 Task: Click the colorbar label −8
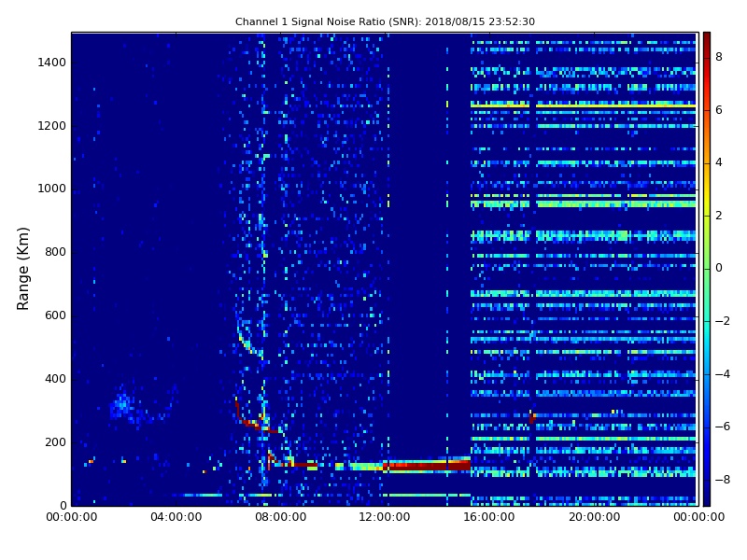pyautogui.click(x=723, y=480)
